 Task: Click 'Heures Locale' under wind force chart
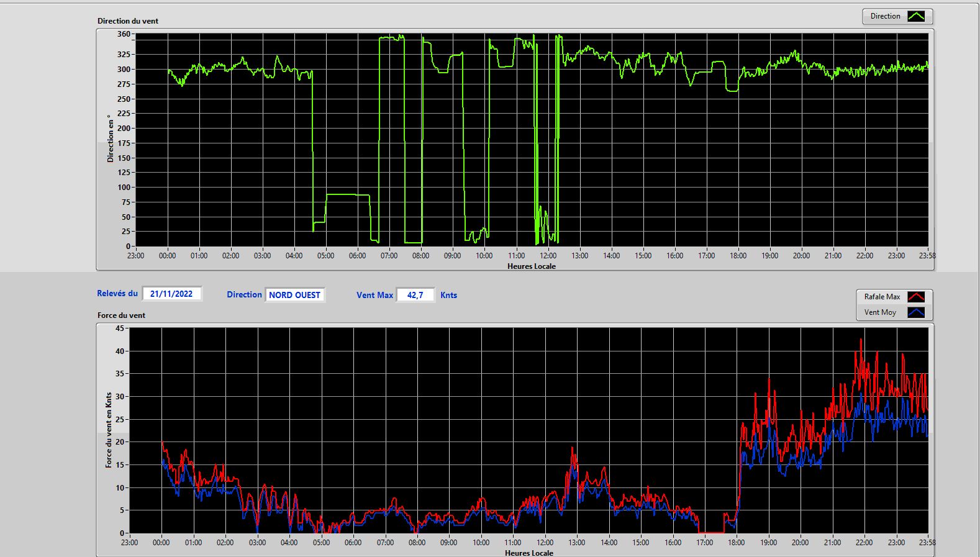tap(529, 553)
